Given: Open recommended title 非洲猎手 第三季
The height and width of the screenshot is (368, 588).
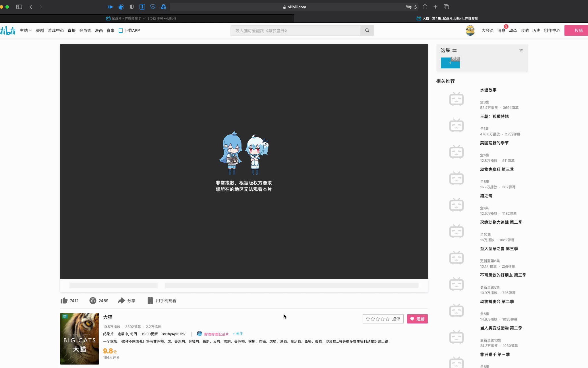Looking at the screenshot, I should coord(495,354).
